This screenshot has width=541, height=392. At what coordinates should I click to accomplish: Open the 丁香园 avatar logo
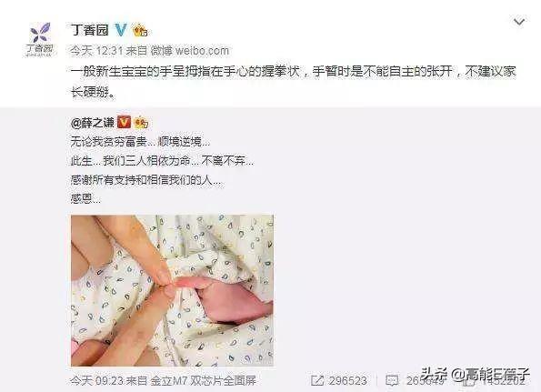[x=40, y=38]
